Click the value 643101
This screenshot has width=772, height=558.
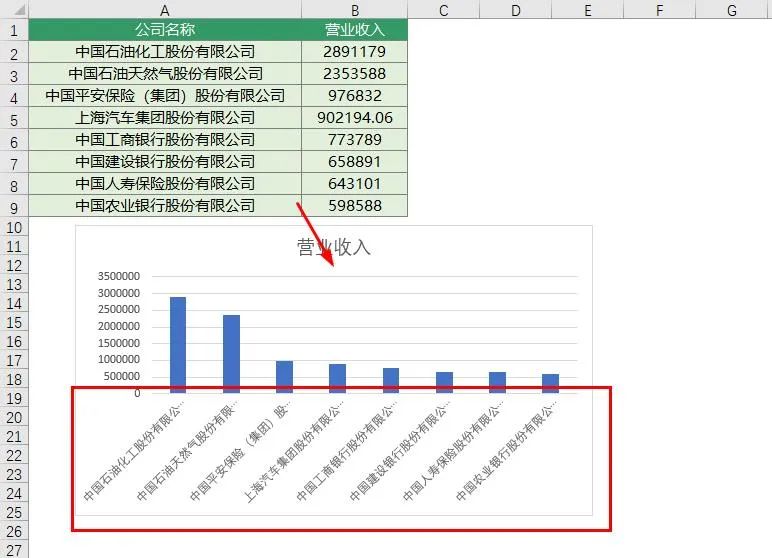click(354, 183)
